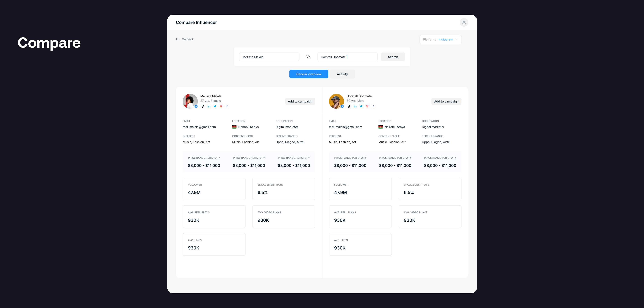Click the TikTok icon for Melissa Malala
This screenshot has width=644, height=308.
(x=203, y=106)
